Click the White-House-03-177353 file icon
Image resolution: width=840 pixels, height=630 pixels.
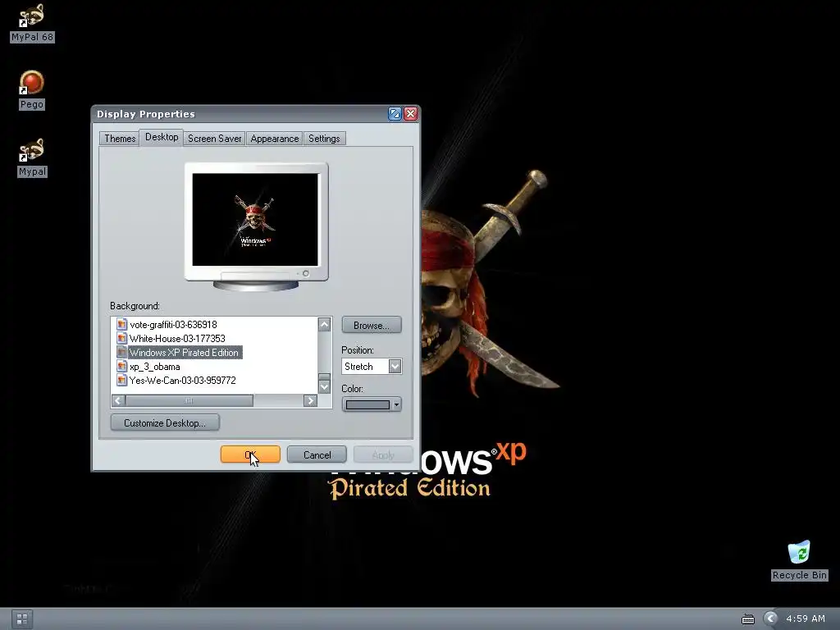pyautogui.click(x=121, y=338)
